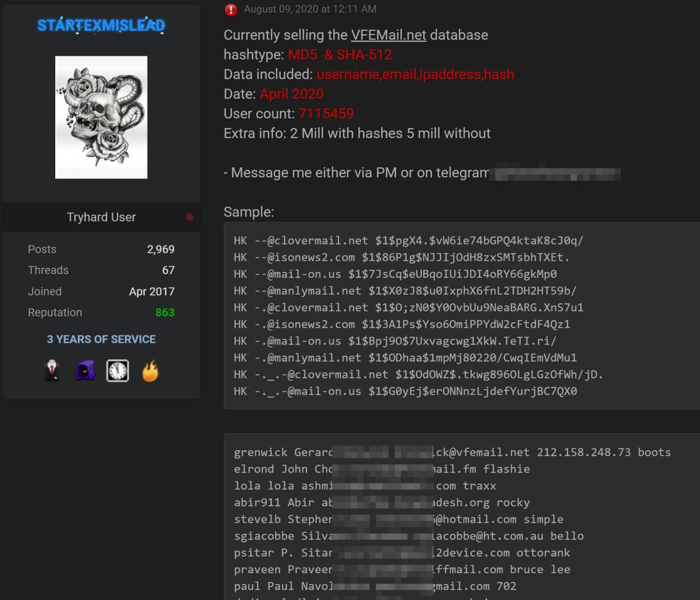
Task: Click the flame award badge
Action: coord(150,371)
